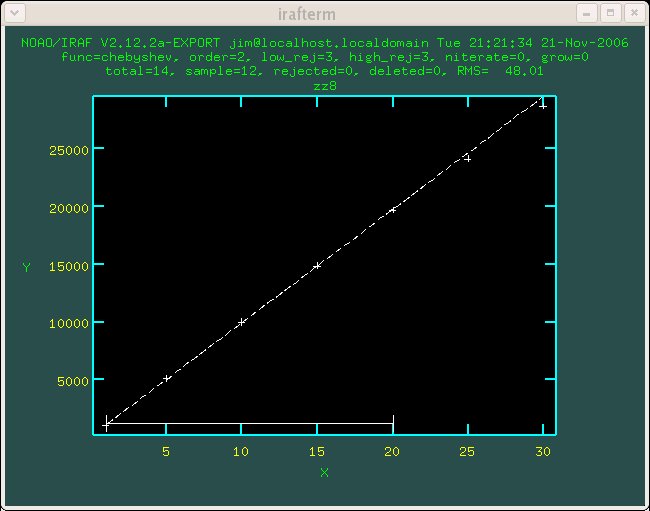
Task: Click the data point at X=25
Action: coord(466,158)
